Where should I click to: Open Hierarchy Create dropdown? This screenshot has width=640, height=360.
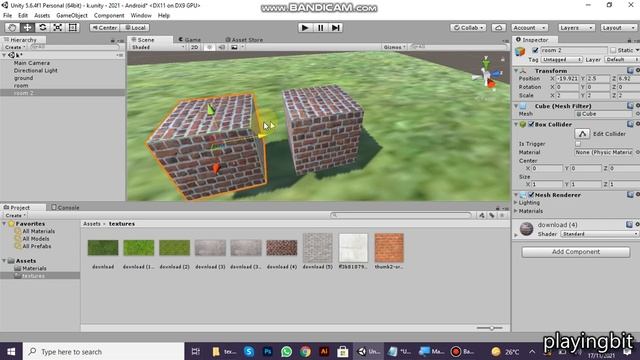click(15, 47)
